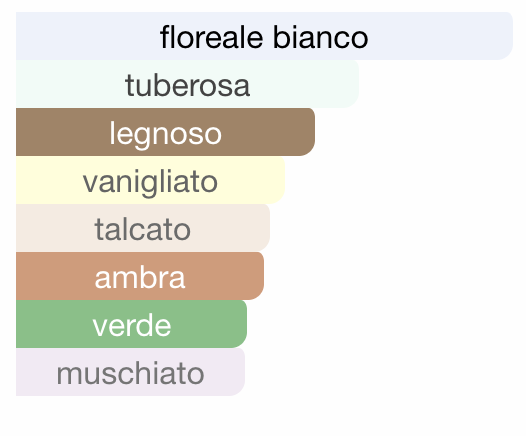526x436 pixels.
Task: Click the 'muschiato' text label
Action: pyautogui.click(x=130, y=374)
